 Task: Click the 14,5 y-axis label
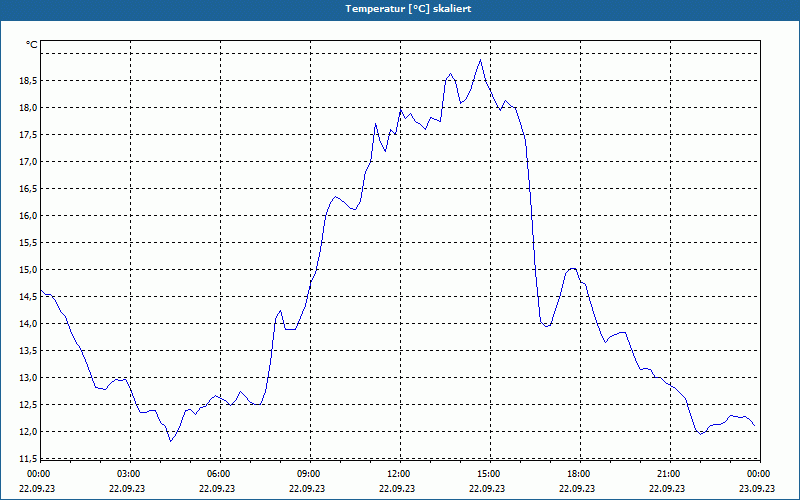pos(27,297)
